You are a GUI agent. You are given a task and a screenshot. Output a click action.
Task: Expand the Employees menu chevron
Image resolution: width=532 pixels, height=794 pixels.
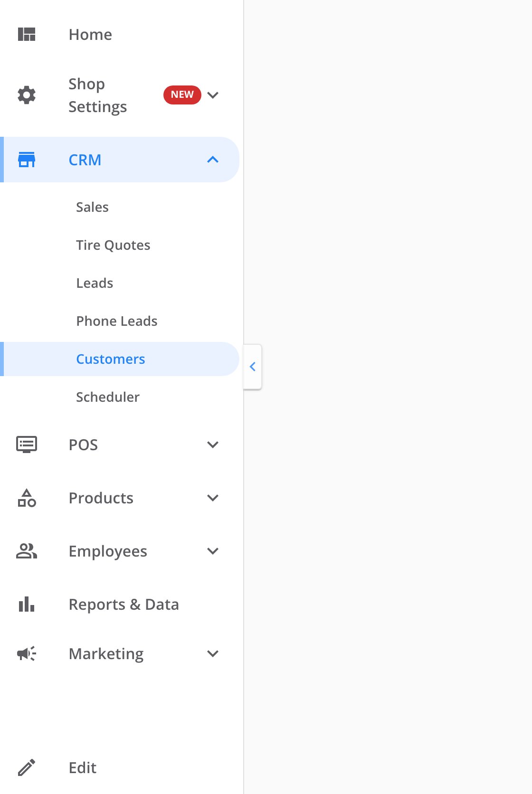(213, 551)
